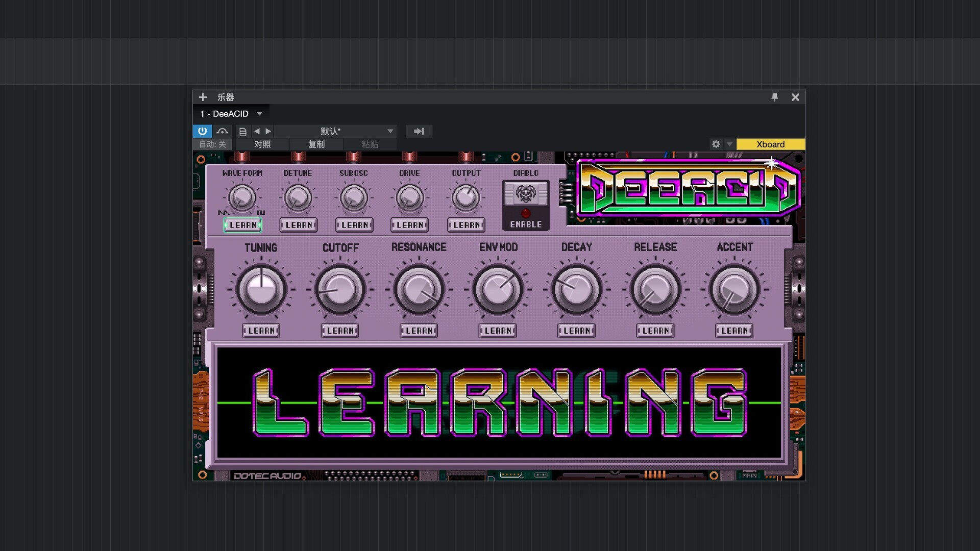Click the automation mode icon beside power

tap(222, 131)
